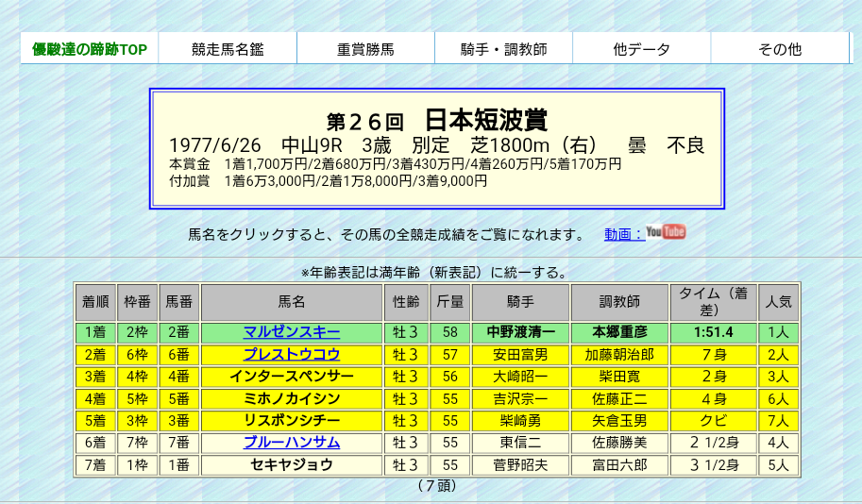Click jockey name 中野渡清一
862x504 pixels.
pyautogui.click(x=520, y=332)
